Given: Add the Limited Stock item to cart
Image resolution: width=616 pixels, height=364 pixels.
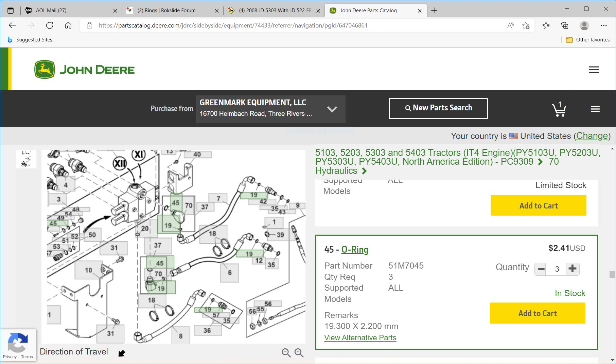Looking at the screenshot, I should 539,205.
